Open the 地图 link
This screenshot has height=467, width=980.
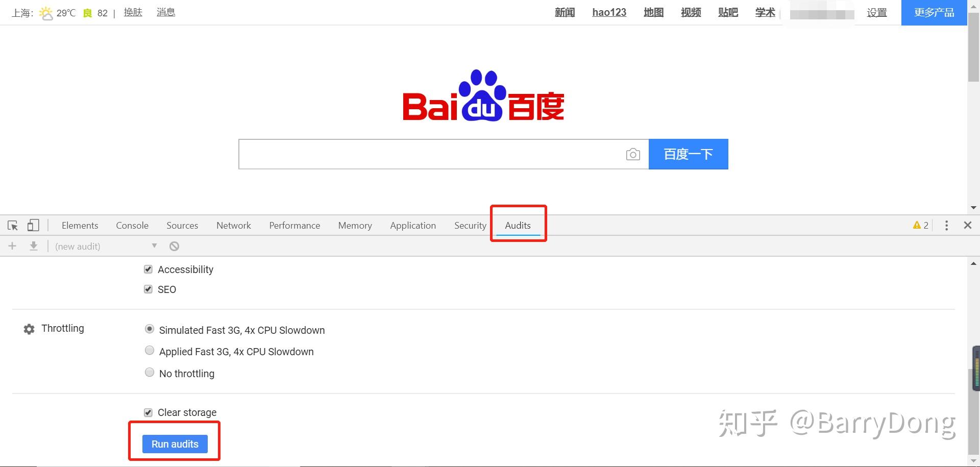point(653,12)
